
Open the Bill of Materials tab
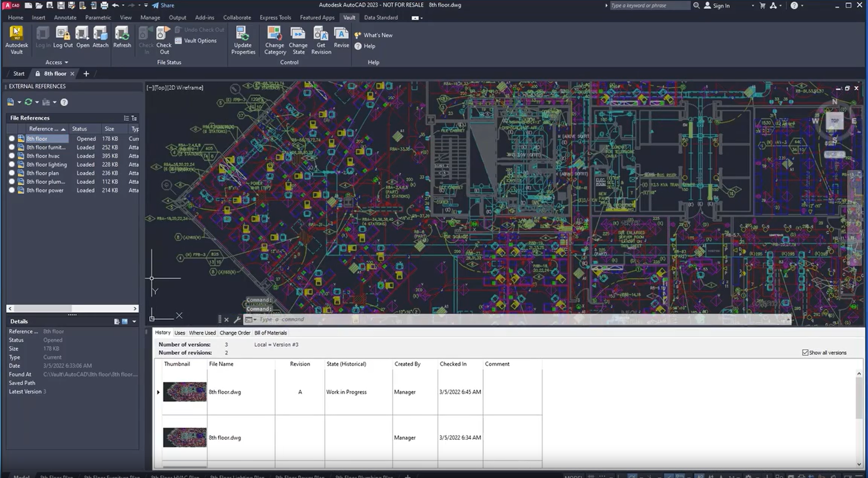[270, 333]
